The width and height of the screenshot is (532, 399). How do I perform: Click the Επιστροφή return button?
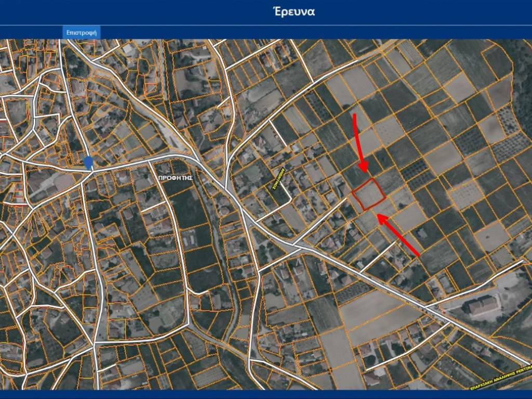tap(82, 32)
